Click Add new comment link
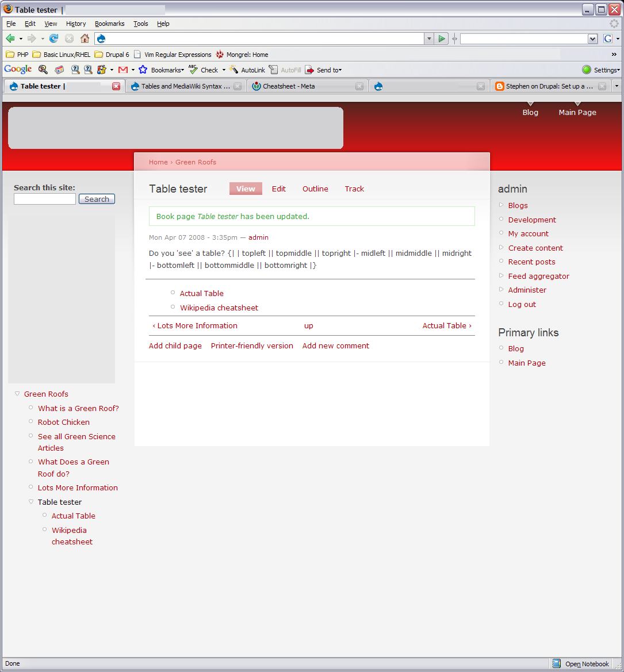This screenshot has width=624, height=672. coord(336,345)
